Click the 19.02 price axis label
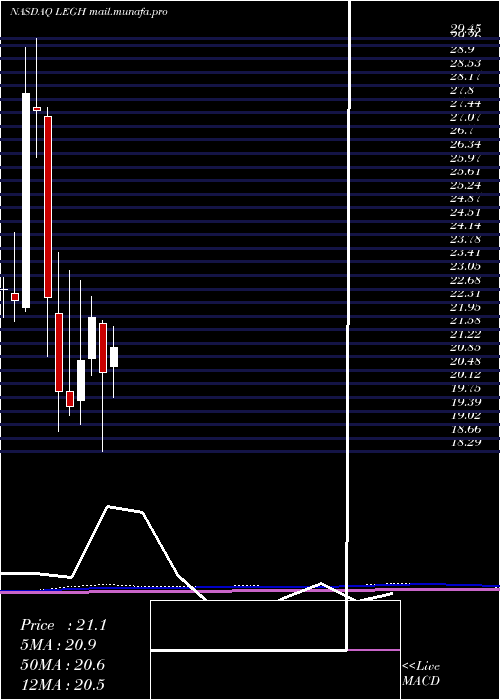 [465, 416]
